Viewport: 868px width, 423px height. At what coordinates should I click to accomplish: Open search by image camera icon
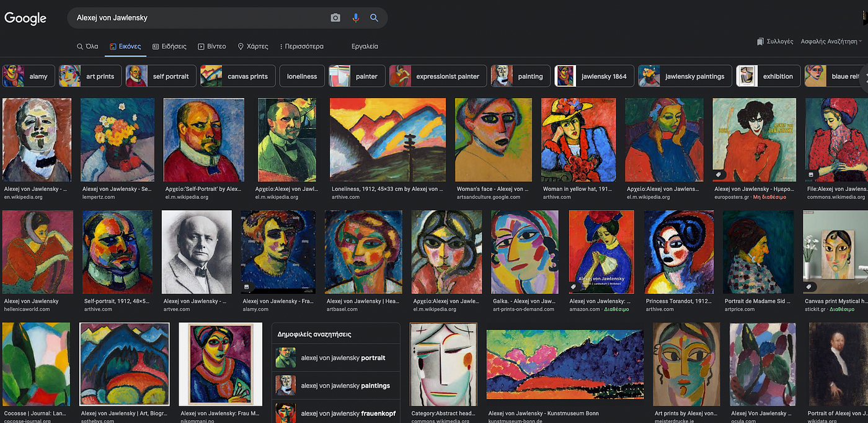point(335,18)
